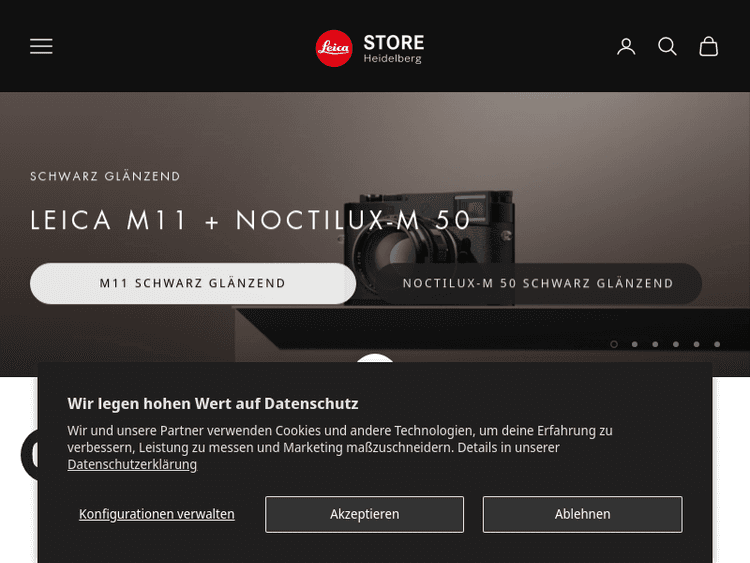Click the Leica red logo

coord(334,48)
